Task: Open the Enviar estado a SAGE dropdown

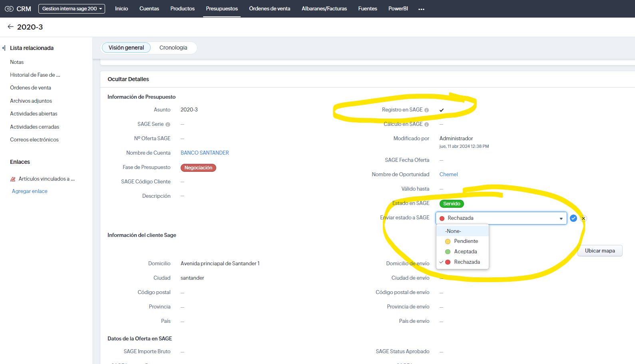Action: coord(501,218)
